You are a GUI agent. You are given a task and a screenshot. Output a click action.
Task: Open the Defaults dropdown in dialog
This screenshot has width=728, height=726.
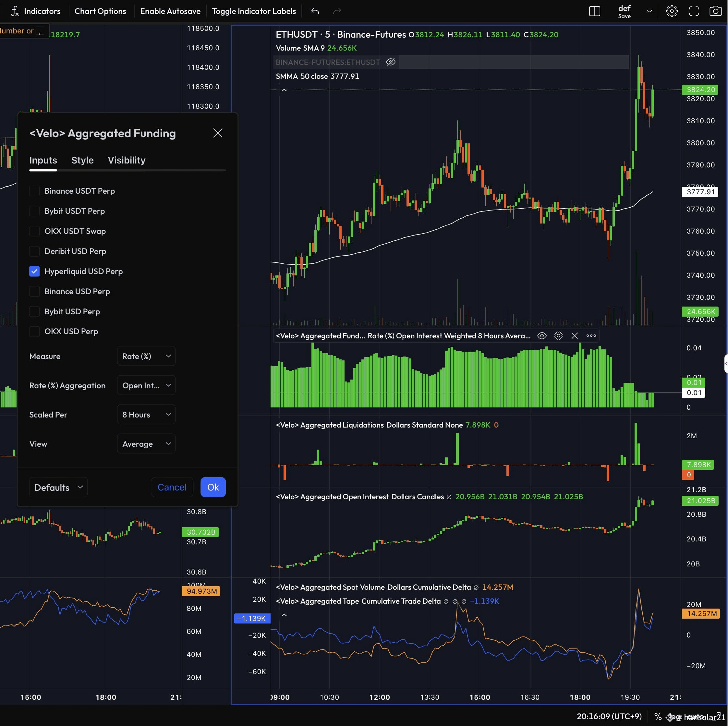pos(58,487)
